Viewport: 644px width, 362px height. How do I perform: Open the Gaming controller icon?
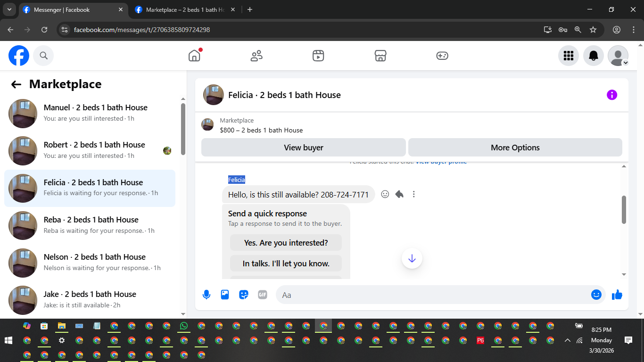point(442,56)
